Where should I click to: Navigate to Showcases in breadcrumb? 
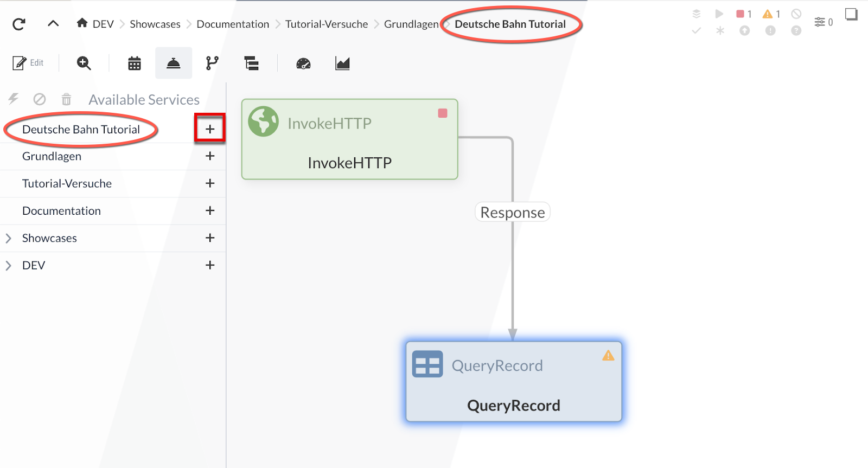coord(155,24)
